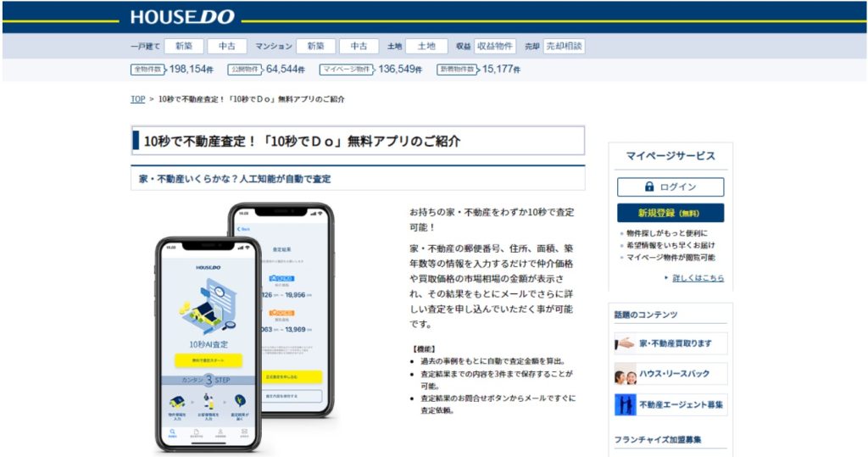This screenshot has height=457, width=868.
Task: Click the 198,154件 total count
Action: pyautogui.click(x=192, y=70)
